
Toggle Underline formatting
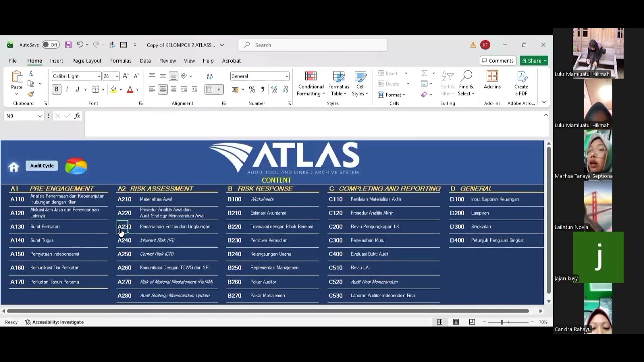(77, 89)
